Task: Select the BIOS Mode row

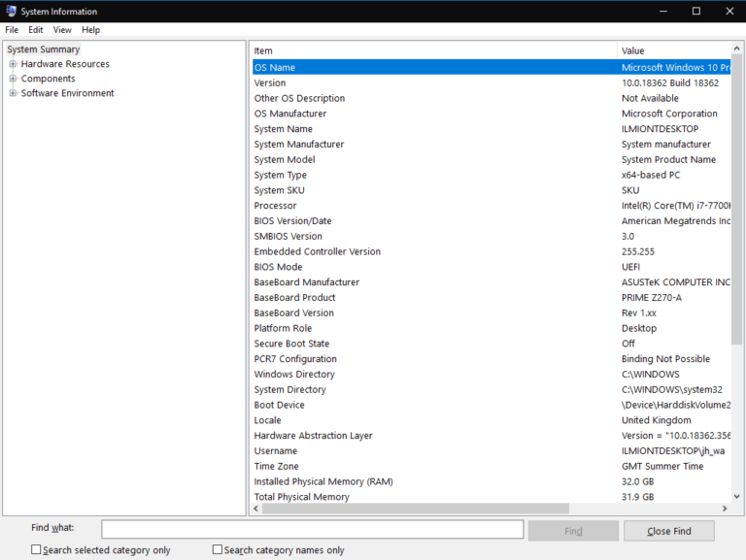Action: coord(492,267)
